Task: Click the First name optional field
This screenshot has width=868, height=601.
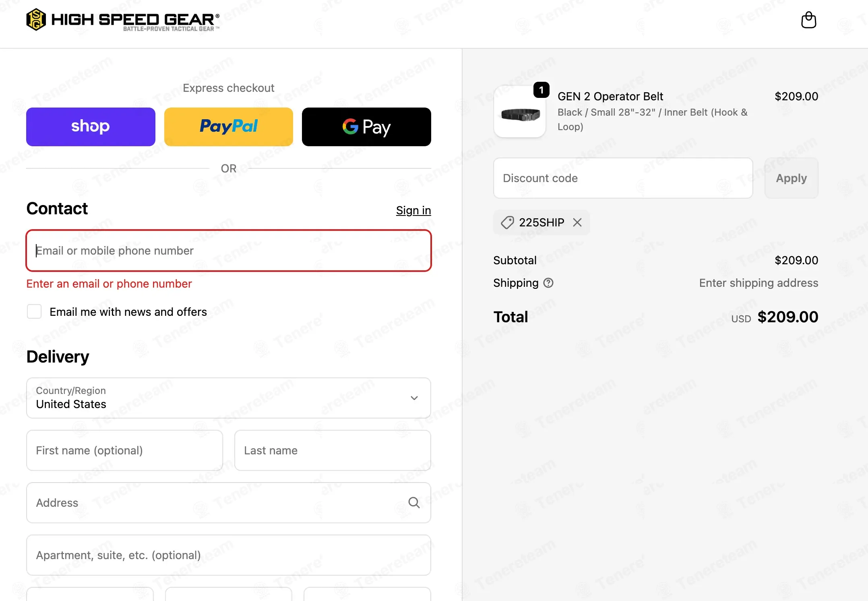Action: click(x=124, y=450)
